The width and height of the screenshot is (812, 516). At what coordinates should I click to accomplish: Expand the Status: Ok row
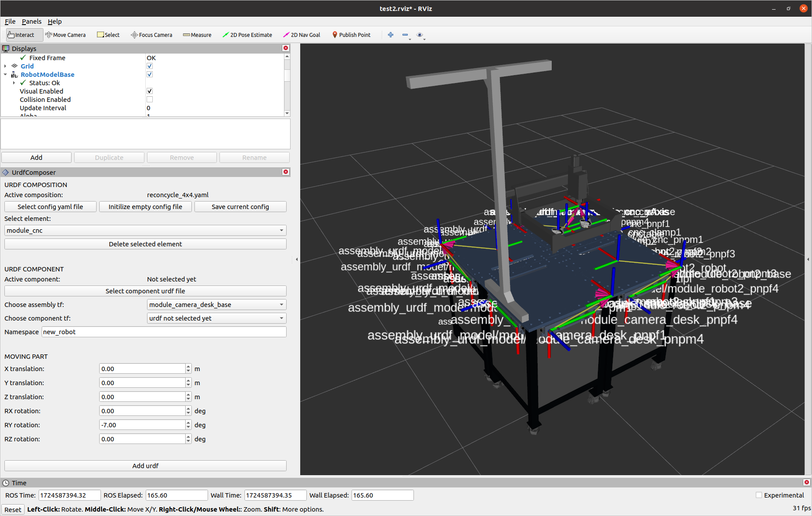(x=14, y=83)
